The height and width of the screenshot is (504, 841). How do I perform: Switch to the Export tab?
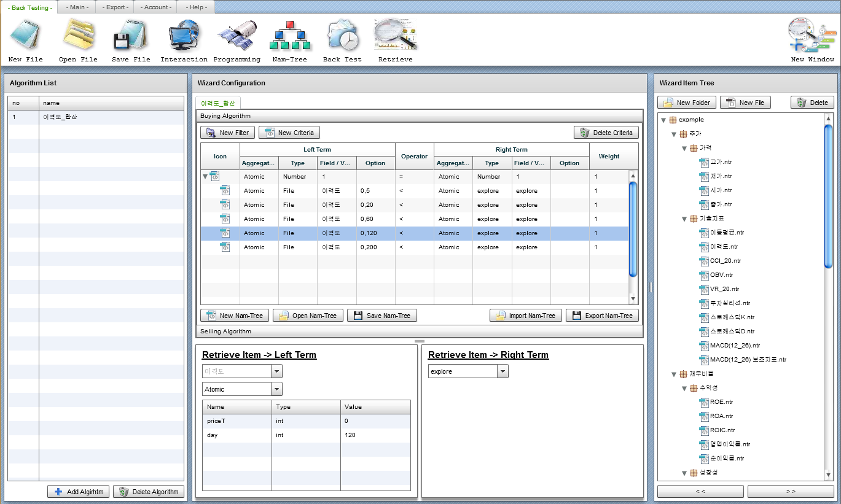tap(115, 7)
